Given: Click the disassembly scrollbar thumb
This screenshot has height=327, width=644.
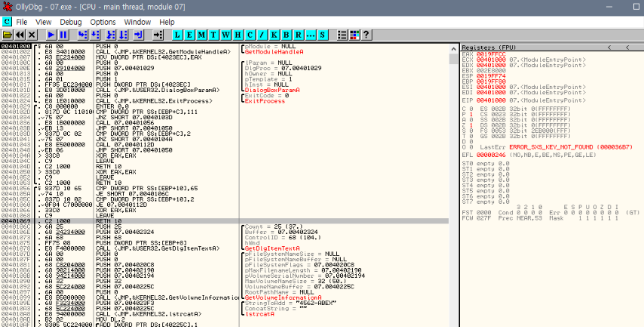Looking at the screenshot, I should [x=453, y=59].
